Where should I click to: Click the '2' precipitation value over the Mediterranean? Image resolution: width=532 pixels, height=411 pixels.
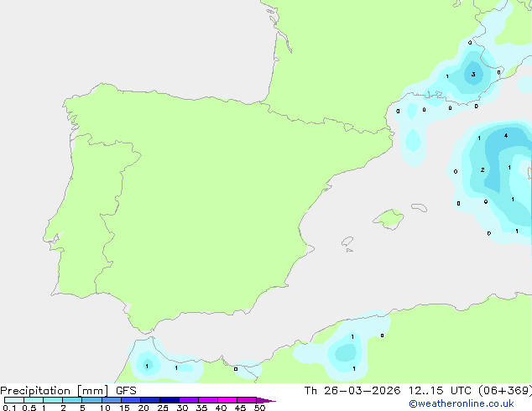482,170
